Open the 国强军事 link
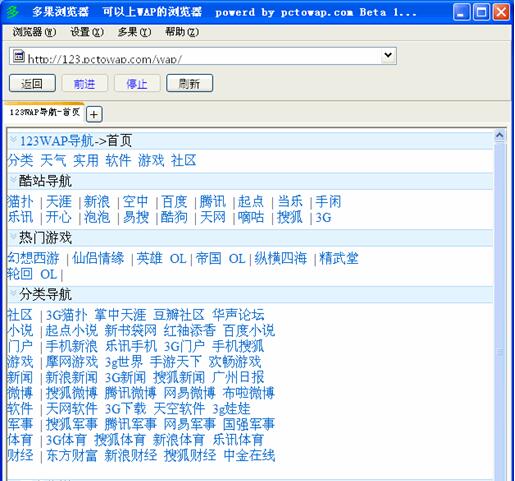 click(x=249, y=424)
